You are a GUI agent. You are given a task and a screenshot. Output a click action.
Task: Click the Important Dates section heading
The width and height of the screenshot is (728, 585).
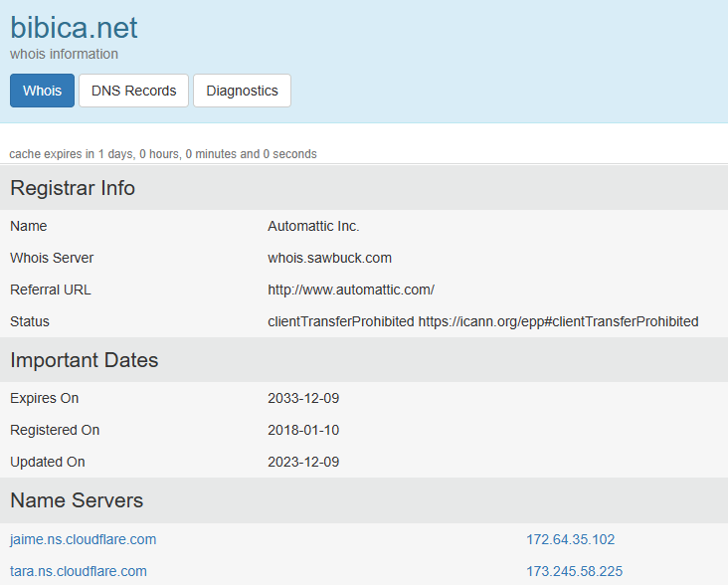tap(84, 360)
